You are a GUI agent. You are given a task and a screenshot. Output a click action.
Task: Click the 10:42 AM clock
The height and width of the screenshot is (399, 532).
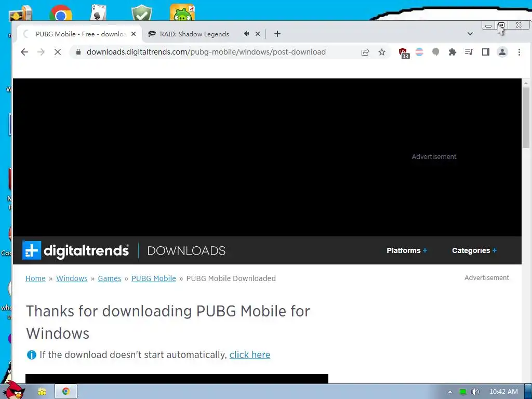[x=503, y=392]
